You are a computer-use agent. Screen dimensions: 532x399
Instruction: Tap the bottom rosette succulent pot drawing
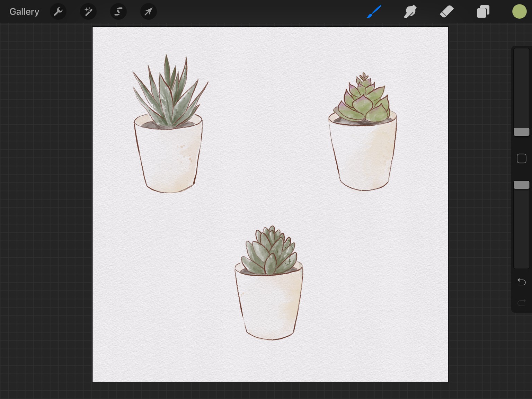pyautogui.click(x=269, y=283)
